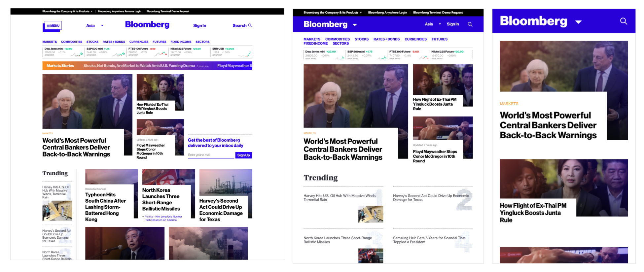Tap the search magnifier icon in the right mockup
The height and width of the screenshot is (272, 644).
click(624, 21)
